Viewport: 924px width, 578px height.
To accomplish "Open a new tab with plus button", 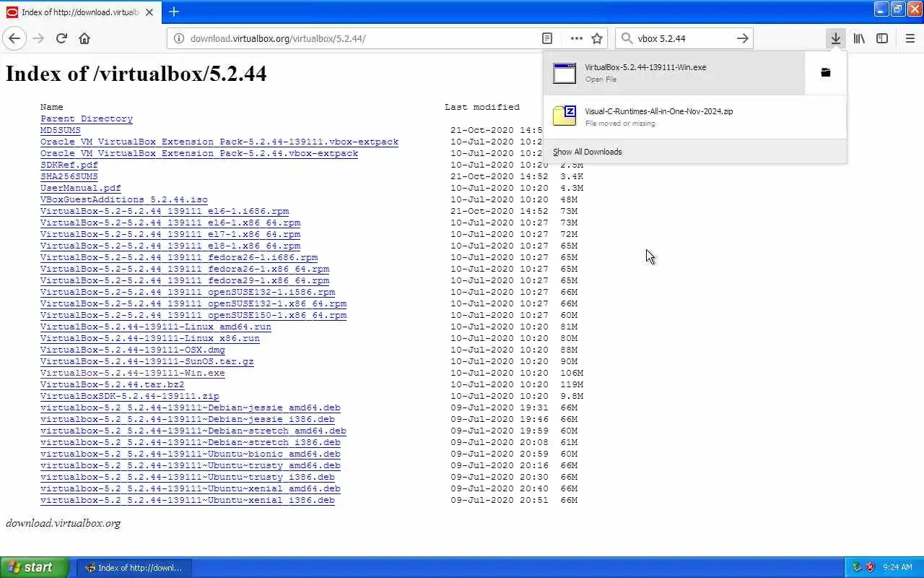I will 174,12.
